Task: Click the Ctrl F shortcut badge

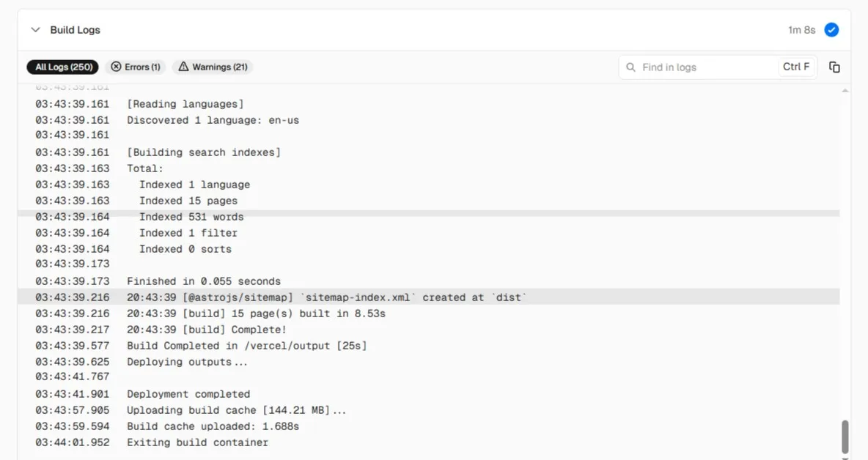Action: (796, 67)
